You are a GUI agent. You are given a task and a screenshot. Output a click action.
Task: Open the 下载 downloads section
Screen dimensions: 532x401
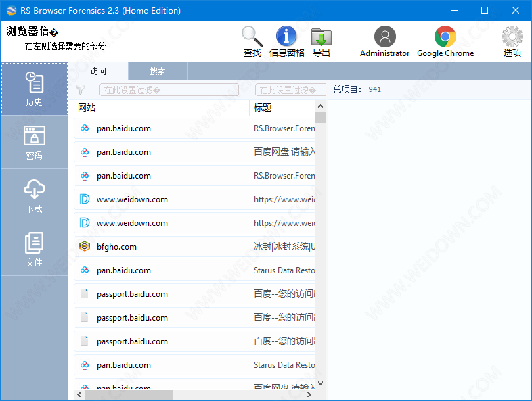point(35,195)
